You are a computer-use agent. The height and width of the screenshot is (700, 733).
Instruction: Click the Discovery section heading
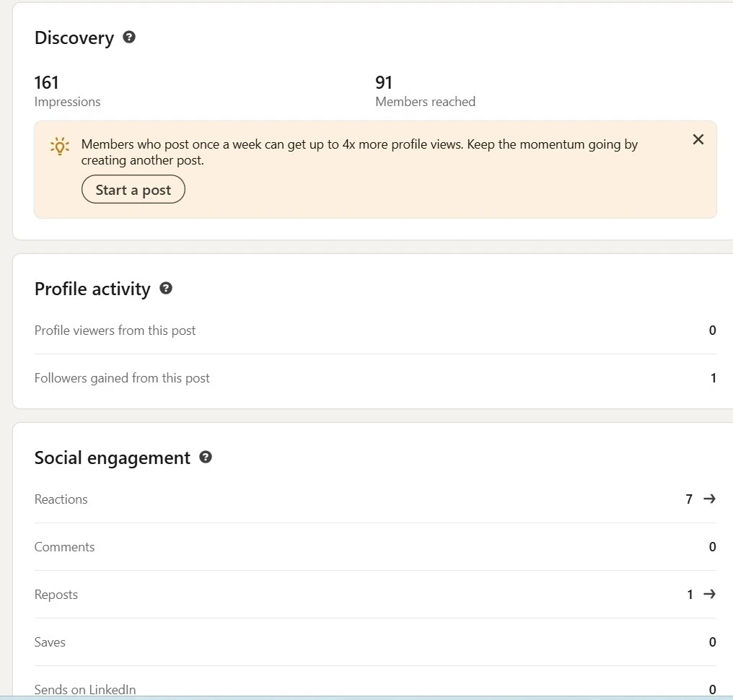pos(74,38)
